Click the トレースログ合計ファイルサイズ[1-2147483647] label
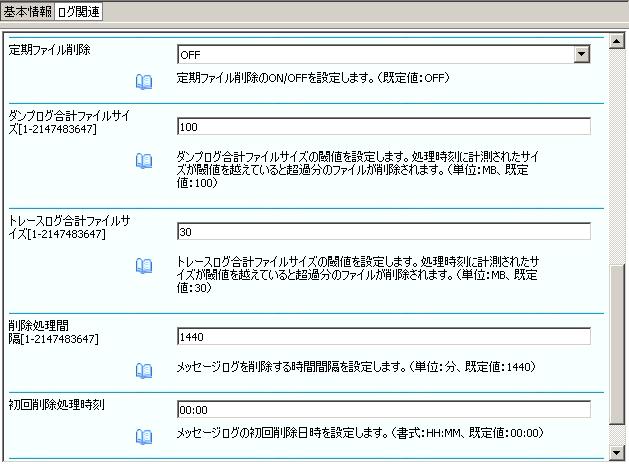 [x=69, y=227]
